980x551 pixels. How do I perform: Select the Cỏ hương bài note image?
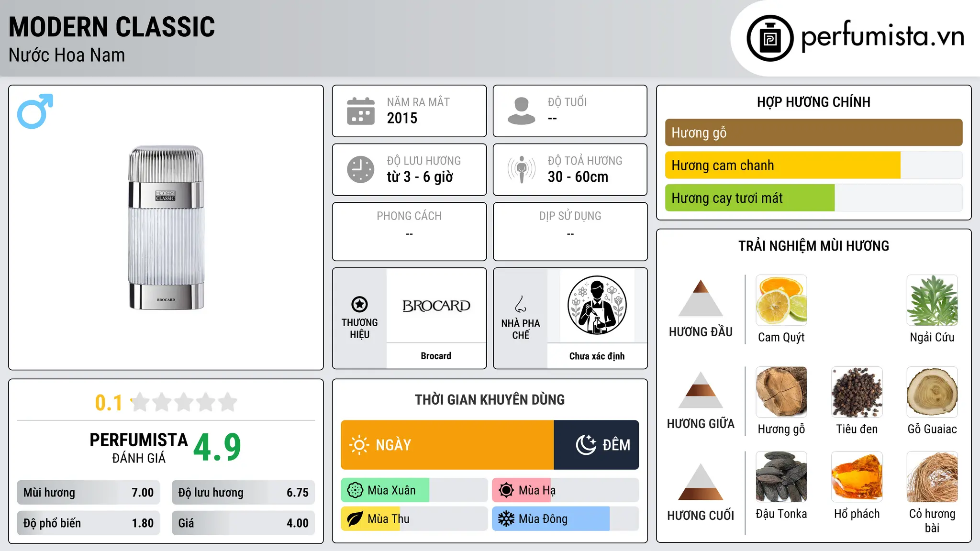click(932, 477)
